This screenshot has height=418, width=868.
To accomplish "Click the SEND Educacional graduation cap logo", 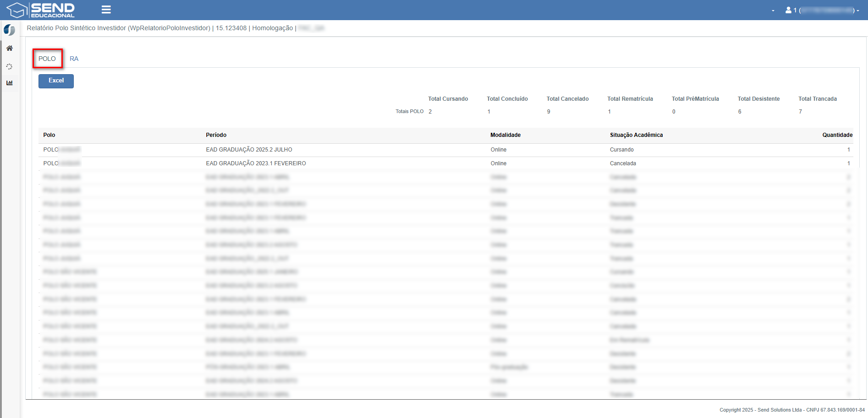I will click(16, 10).
